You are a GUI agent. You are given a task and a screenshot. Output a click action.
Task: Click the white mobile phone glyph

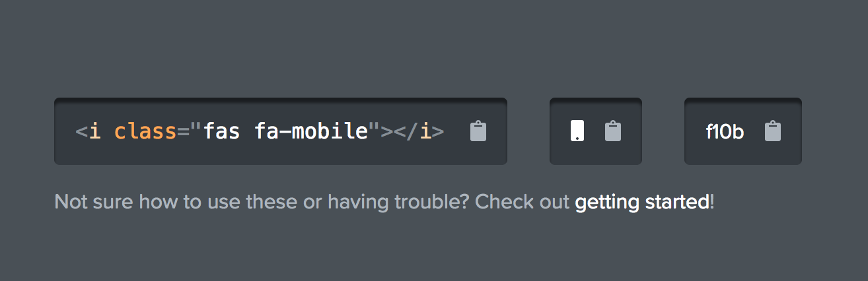[577, 131]
